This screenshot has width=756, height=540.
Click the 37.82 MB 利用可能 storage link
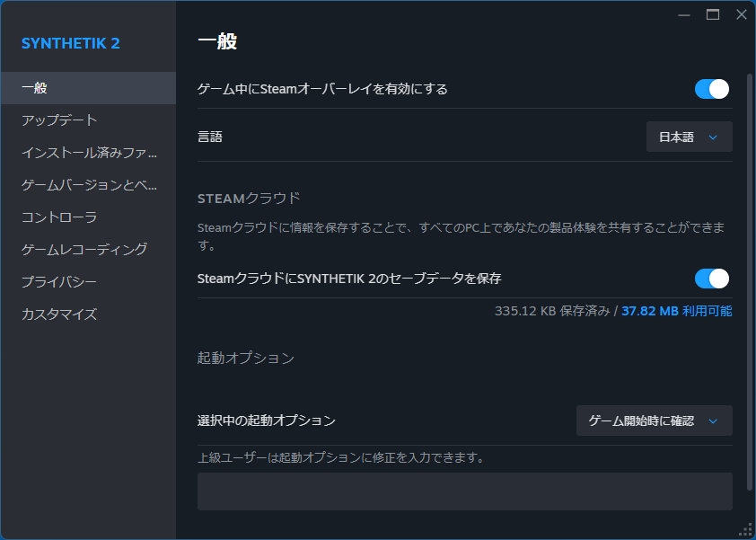point(676,311)
